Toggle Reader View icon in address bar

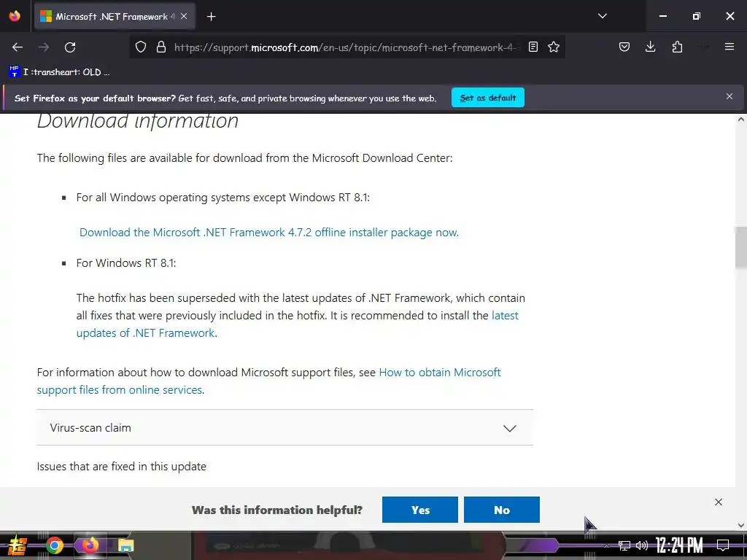click(533, 47)
